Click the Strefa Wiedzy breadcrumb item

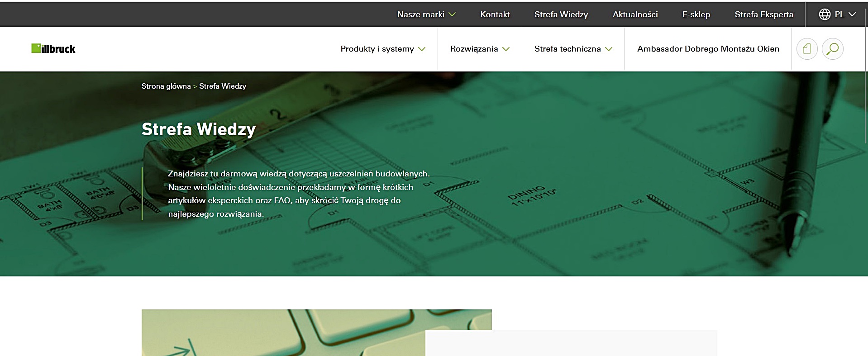tap(223, 86)
